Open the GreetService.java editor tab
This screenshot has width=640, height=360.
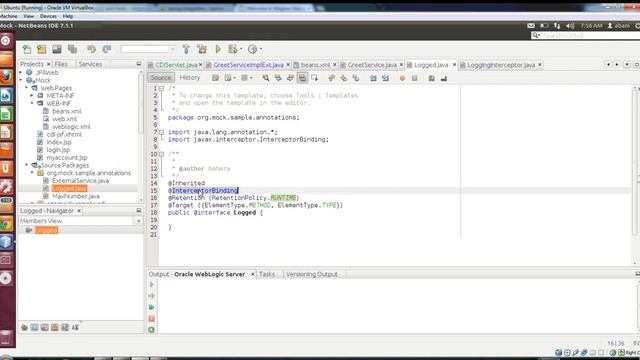pyautogui.click(x=372, y=65)
